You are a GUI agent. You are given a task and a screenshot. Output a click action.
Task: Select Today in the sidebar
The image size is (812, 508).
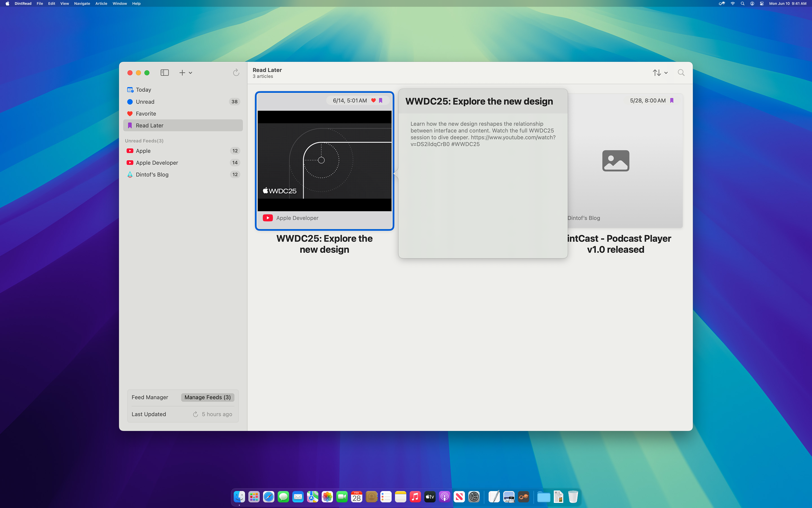click(183, 90)
